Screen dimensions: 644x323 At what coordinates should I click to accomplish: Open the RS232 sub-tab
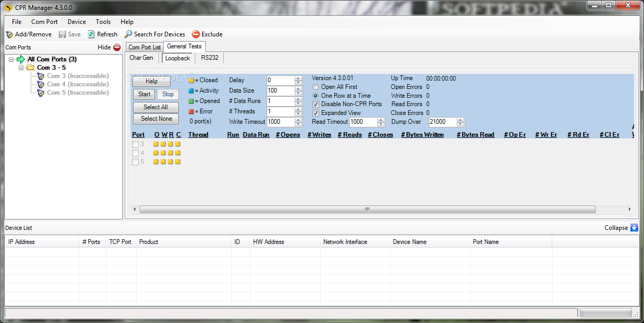click(x=210, y=58)
